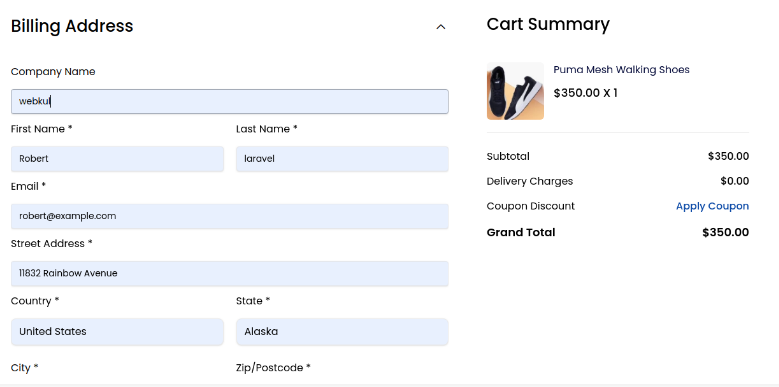Collapse the Billing Address section chevron
The width and height of the screenshot is (779, 387).
pos(441,27)
